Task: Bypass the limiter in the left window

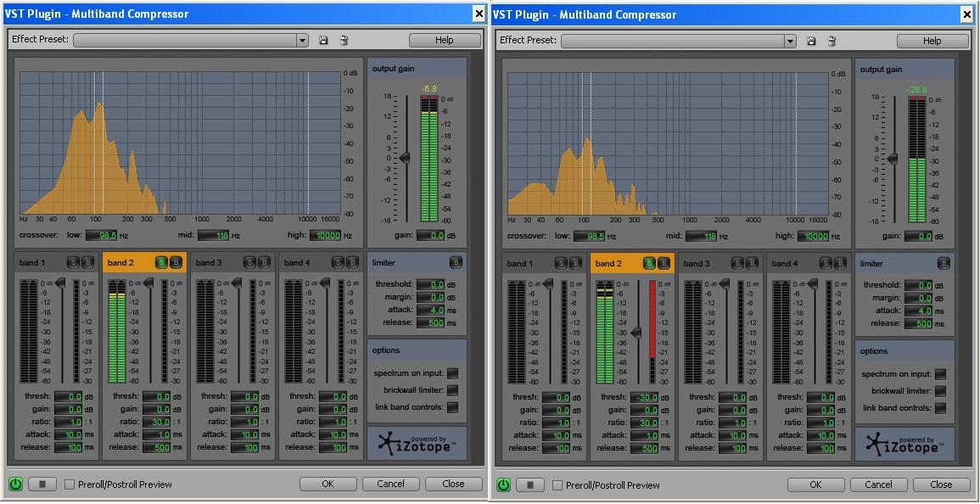Action: 455,263
